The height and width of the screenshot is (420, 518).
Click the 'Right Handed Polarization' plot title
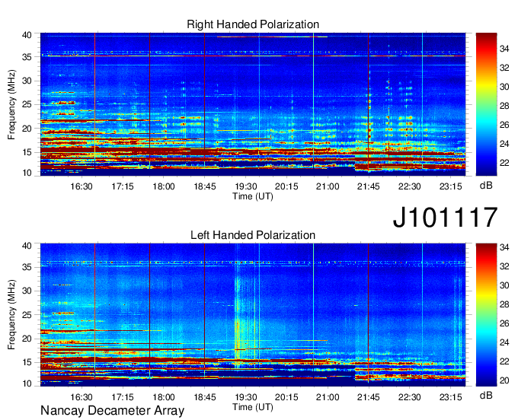[253, 24]
